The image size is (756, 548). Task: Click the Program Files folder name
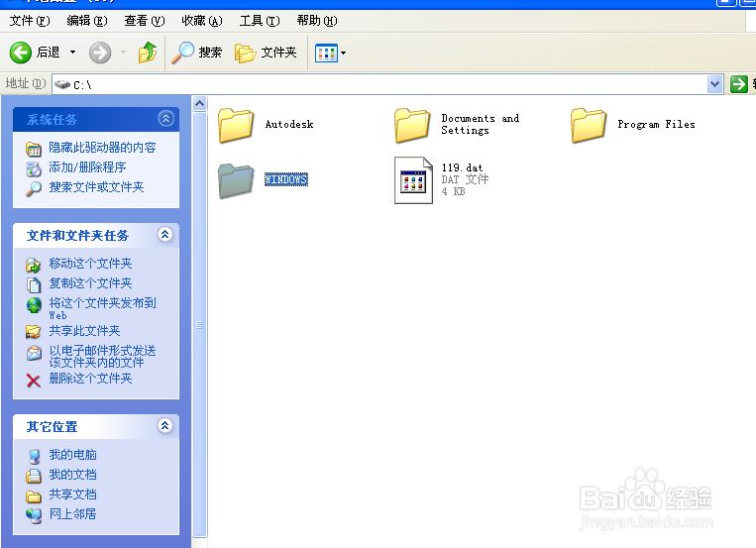[656, 125]
